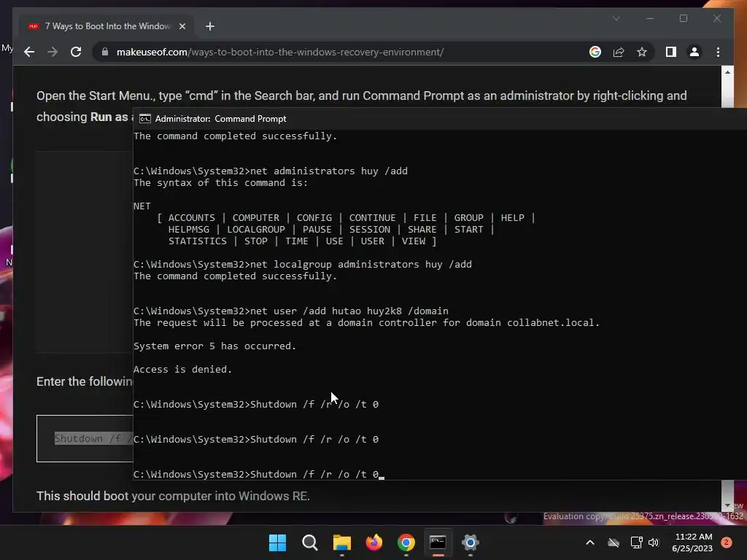Open Chrome tab search chevron
Image resolution: width=747 pixels, height=560 pixels.
click(616, 18)
